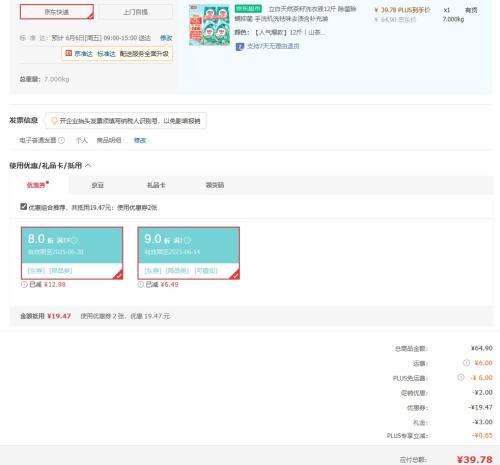Viewport: 500px width, 465px height.
Task: Select 京东快递 delivery option
Action: click(57, 12)
